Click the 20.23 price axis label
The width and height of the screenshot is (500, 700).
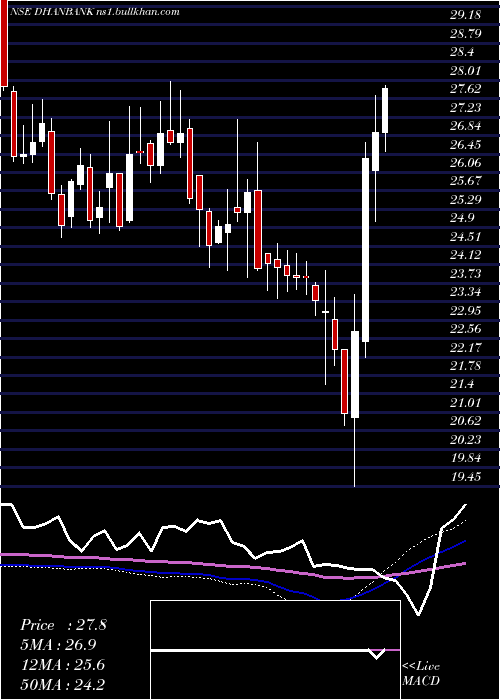pyautogui.click(x=465, y=440)
